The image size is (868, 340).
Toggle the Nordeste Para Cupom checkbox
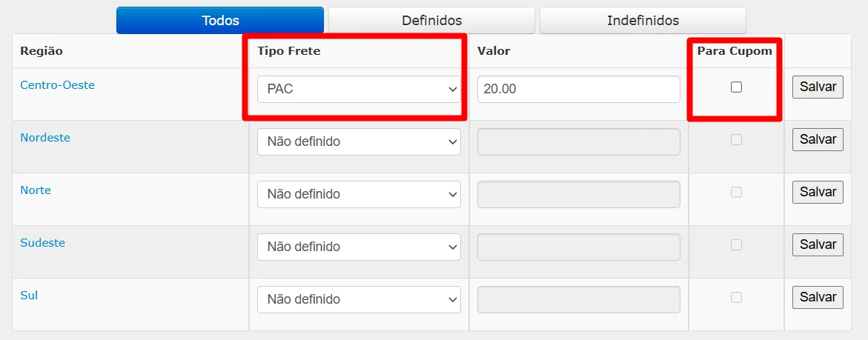pyautogui.click(x=736, y=139)
